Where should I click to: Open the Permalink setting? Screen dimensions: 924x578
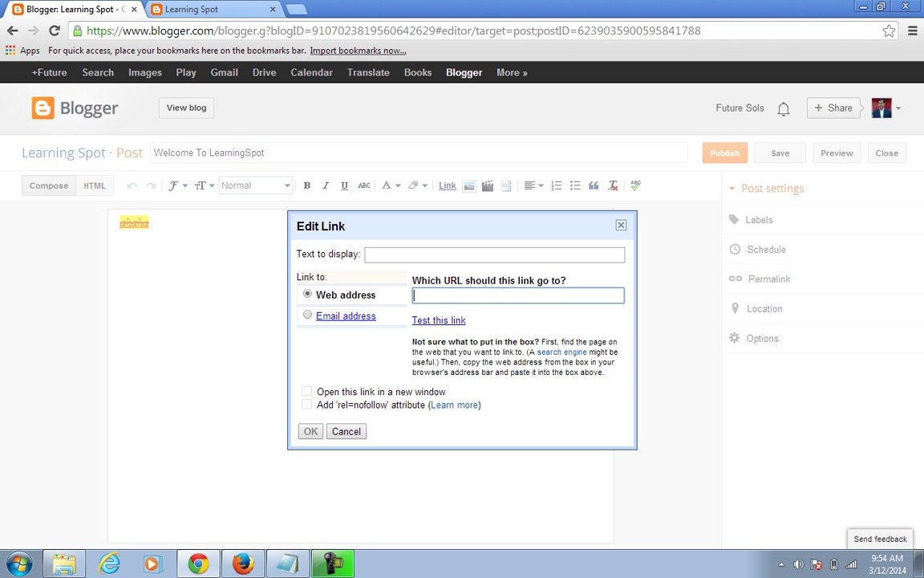click(760, 279)
